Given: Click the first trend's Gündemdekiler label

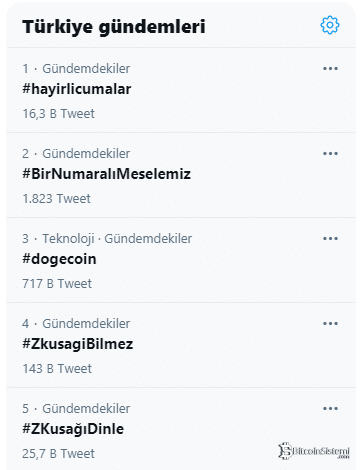Looking at the screenshot, I should pyautogui.click(x=86, y=69).
